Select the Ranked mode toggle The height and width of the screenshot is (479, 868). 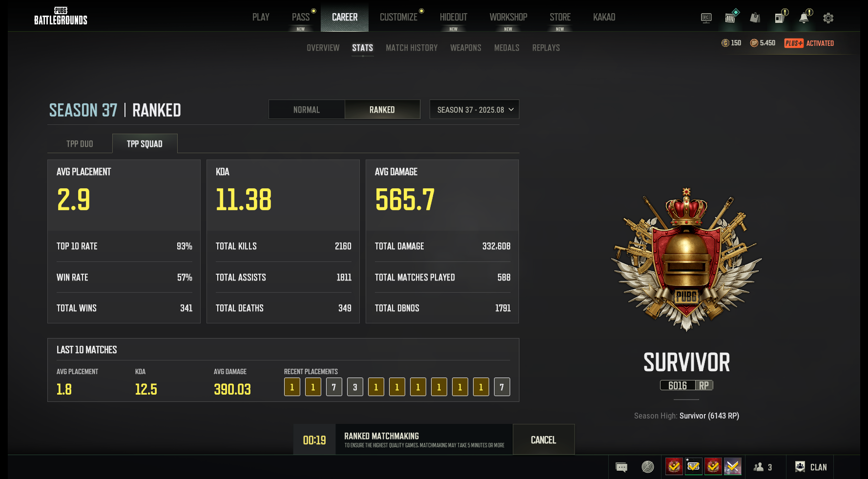tap(382, 110)
